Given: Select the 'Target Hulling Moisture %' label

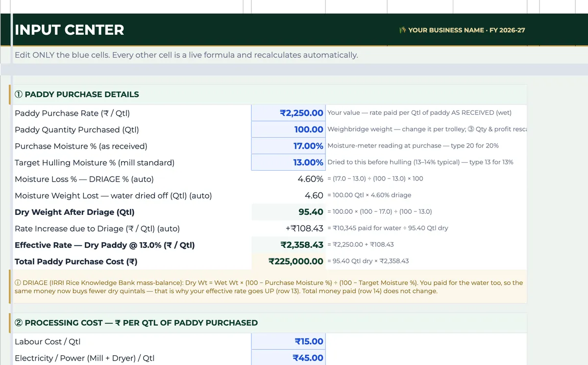Looking at the screenshot, I should tap(95, 163).
